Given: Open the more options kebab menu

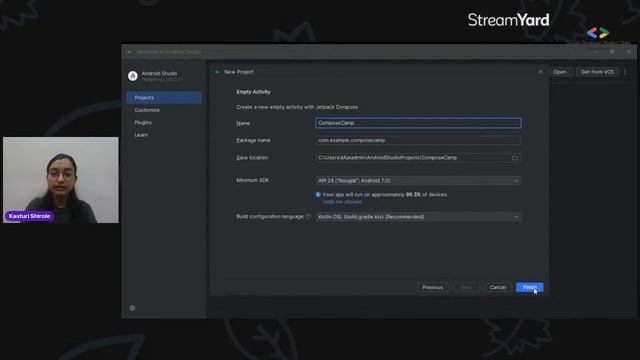Looking at the screenshot, I should 625,72.
